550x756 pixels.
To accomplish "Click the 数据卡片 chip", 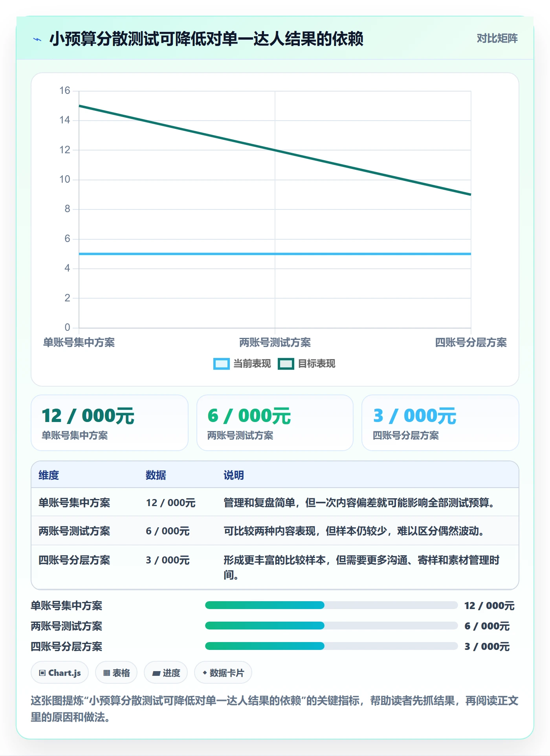I will (223, 673).
